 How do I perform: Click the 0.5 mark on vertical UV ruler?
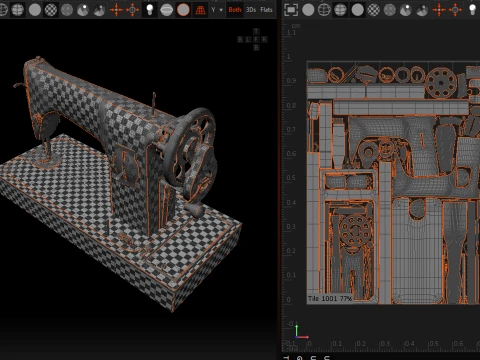click(x=291, y=178)
